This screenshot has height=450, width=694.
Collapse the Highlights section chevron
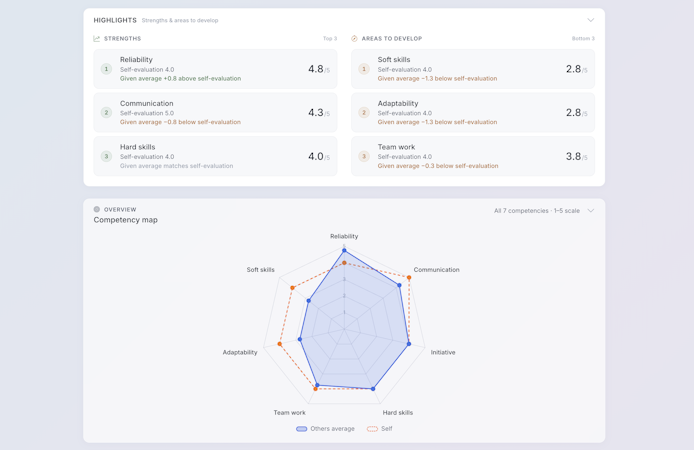590,20
